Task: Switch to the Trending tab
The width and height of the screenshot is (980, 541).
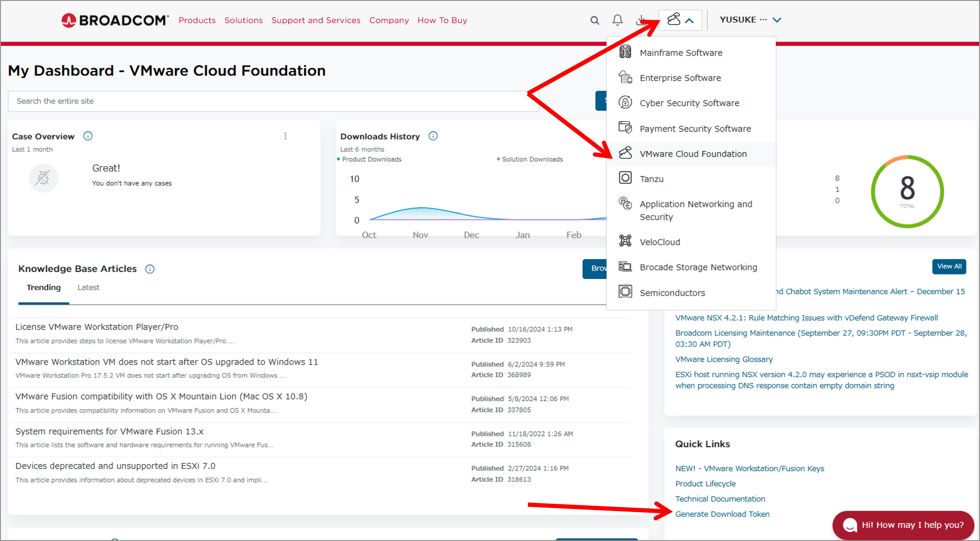Action: coord(44,288)
